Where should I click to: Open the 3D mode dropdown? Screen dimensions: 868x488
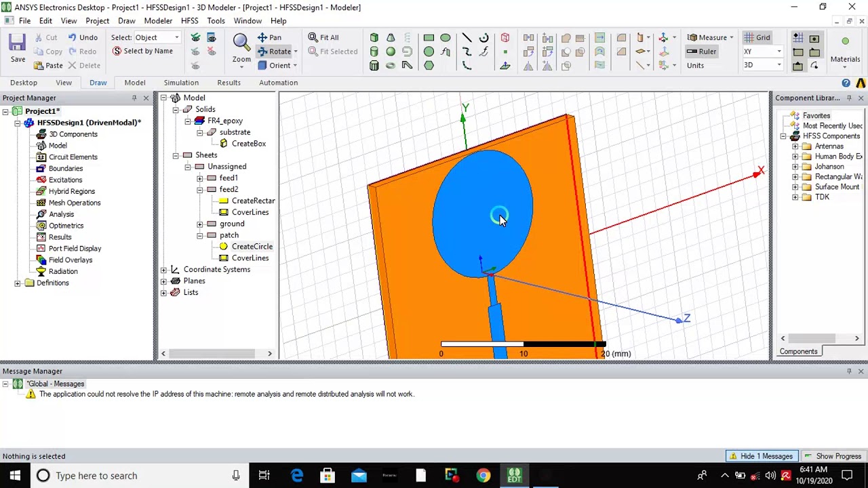[762, 65]
